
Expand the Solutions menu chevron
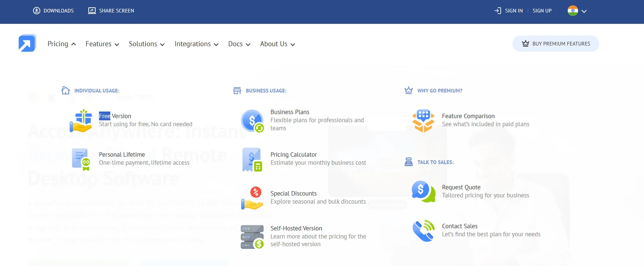tap(162, 44)
